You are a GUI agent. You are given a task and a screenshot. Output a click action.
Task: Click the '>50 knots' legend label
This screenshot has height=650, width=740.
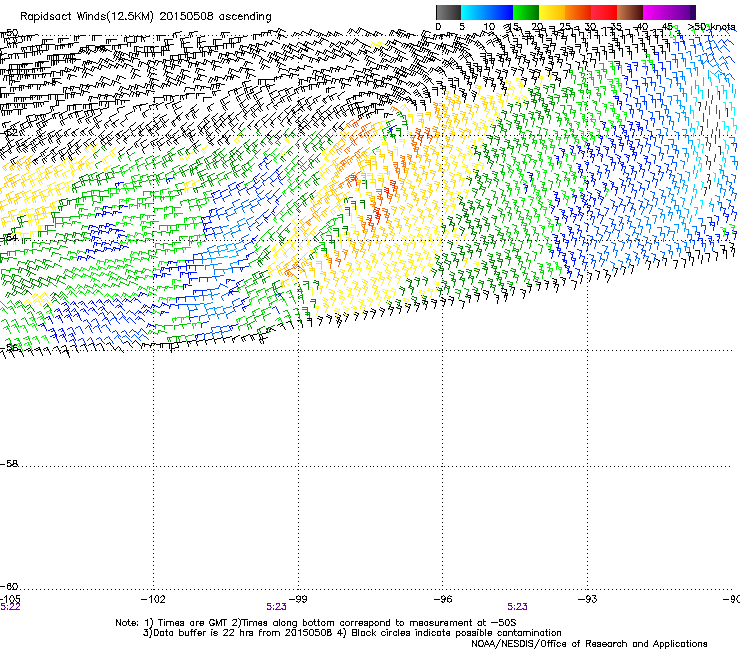(x=711, y=27)
